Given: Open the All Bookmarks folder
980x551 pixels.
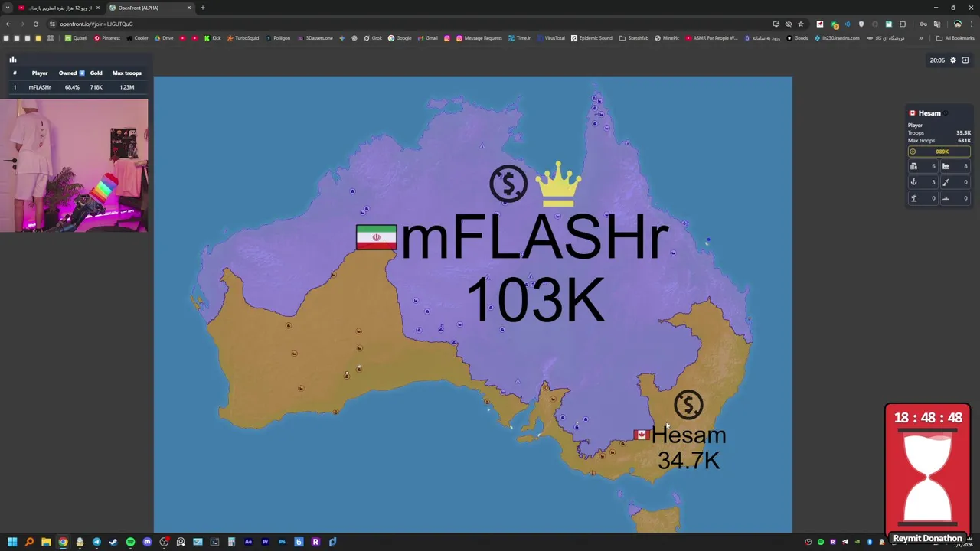Looking at the screenshot, I should [955, 38].
